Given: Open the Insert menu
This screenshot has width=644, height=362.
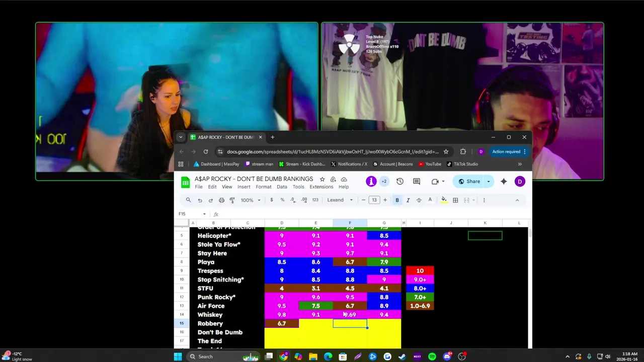Looking at the screenshot, I should pos(244,187).
